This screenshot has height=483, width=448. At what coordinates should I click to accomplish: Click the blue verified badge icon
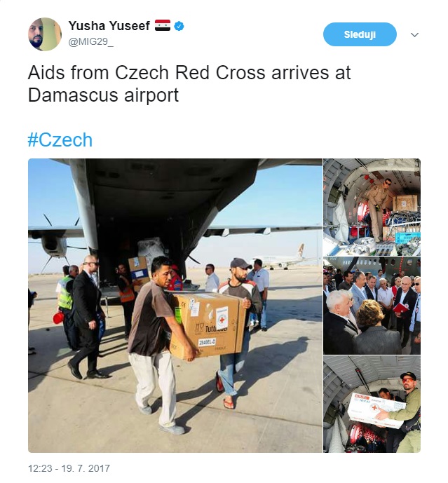coord(179,26)
